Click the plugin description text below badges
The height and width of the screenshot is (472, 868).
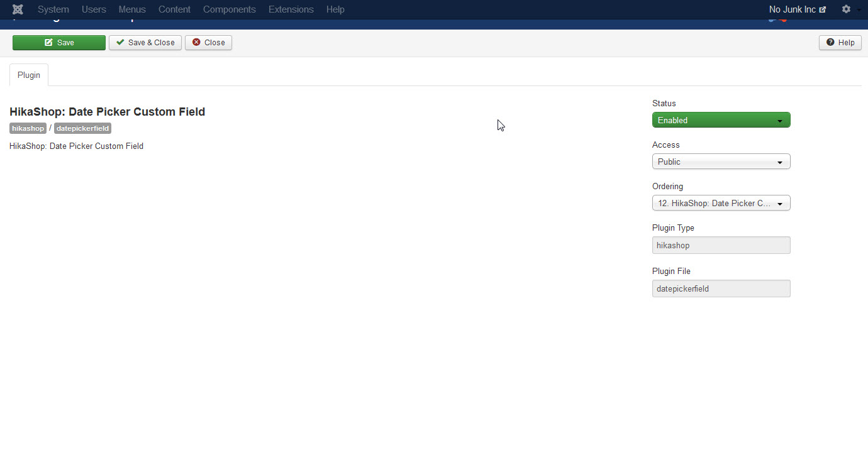(77, 146)
